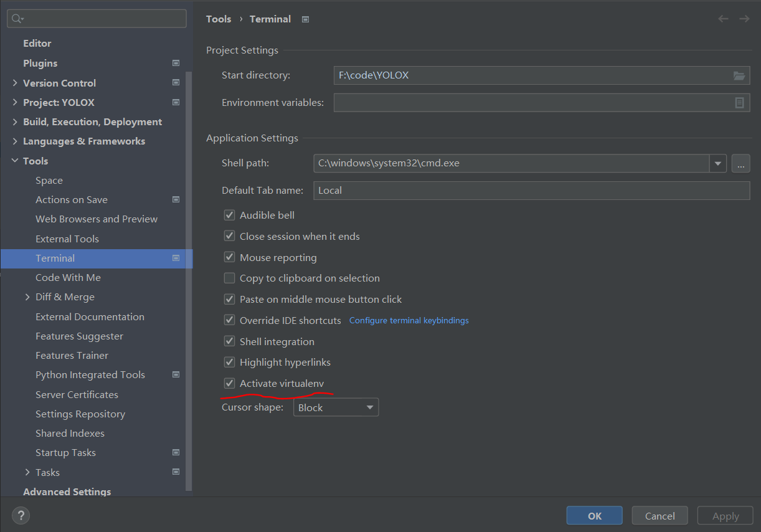
Task: Click the widget icon beside Startup Tasks
Action: (x=176, y=452)
